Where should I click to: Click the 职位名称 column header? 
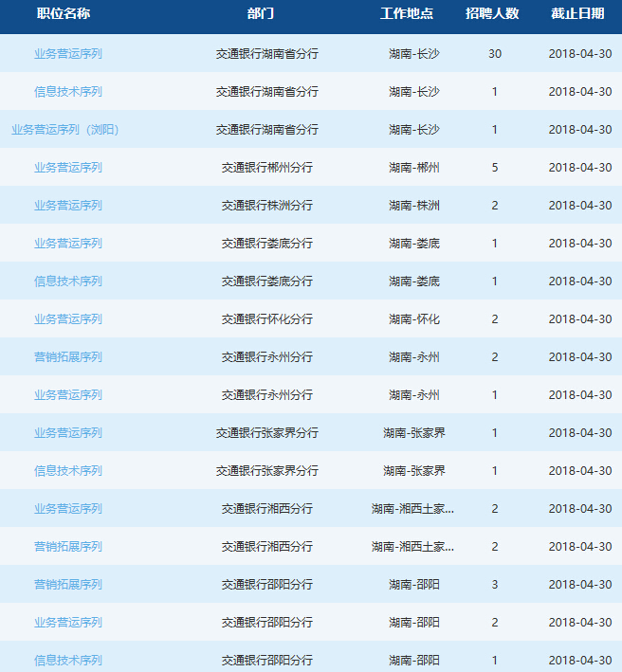(x=64, y=13)
